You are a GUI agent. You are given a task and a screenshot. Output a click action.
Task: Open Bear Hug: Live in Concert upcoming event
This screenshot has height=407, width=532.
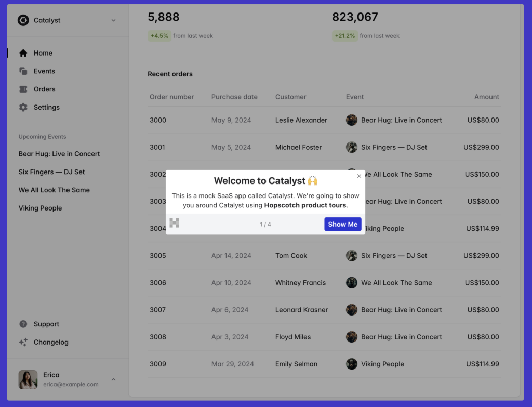59,154
